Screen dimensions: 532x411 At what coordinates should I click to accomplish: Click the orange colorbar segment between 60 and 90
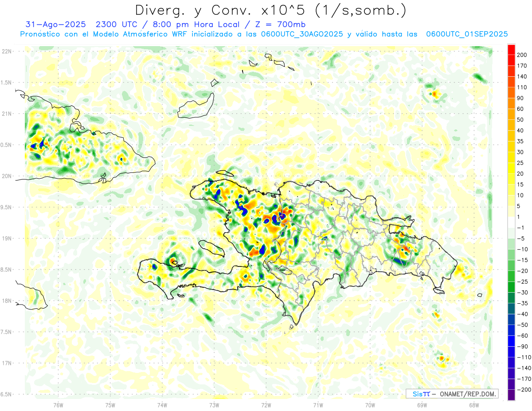coord(511,103)
